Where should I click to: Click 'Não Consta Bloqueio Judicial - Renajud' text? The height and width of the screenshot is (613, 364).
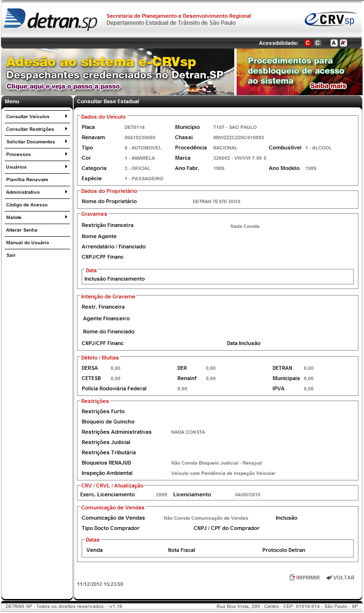217,463
